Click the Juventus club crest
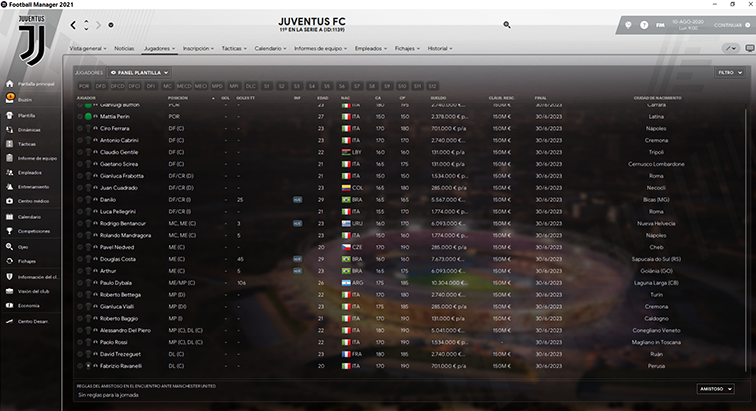 32,41
